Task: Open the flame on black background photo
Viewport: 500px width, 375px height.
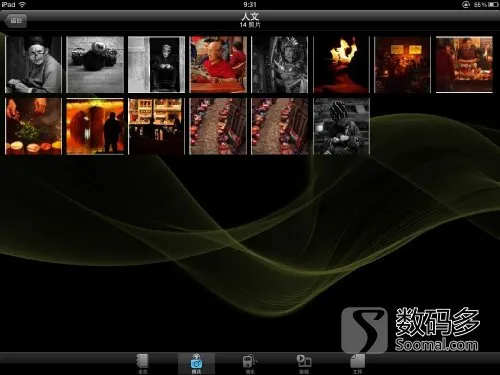Action: pyautogui.click(x=341, y=64)
